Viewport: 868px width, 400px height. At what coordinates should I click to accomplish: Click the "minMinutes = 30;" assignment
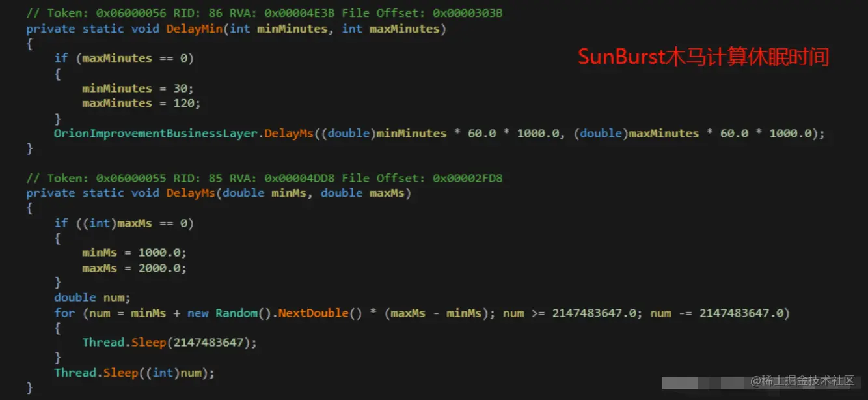tap(138, 88)
